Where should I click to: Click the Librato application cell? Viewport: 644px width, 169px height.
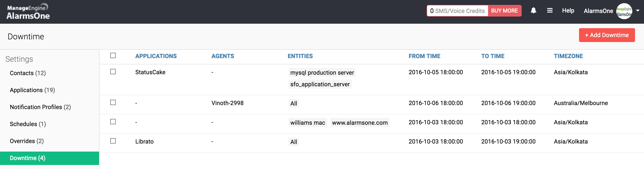tap(144, 141)
